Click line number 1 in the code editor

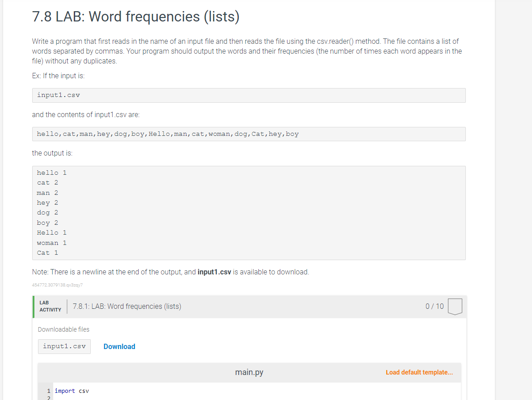(49, 391)
